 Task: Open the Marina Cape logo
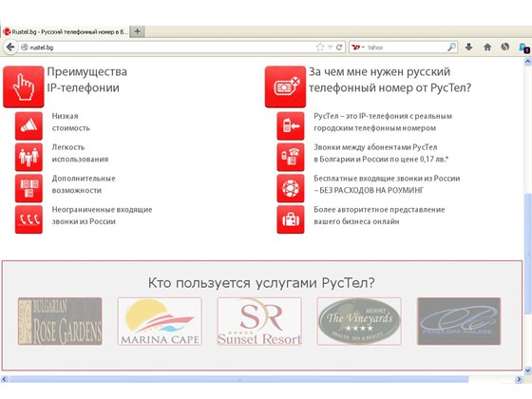pos(160,321)
